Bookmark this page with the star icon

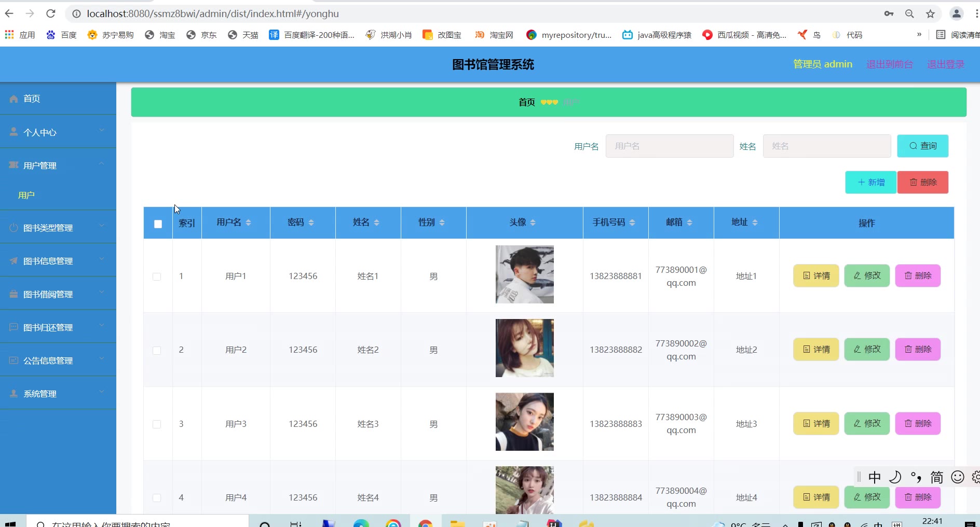pyautogui.click(x=930, y=14)
